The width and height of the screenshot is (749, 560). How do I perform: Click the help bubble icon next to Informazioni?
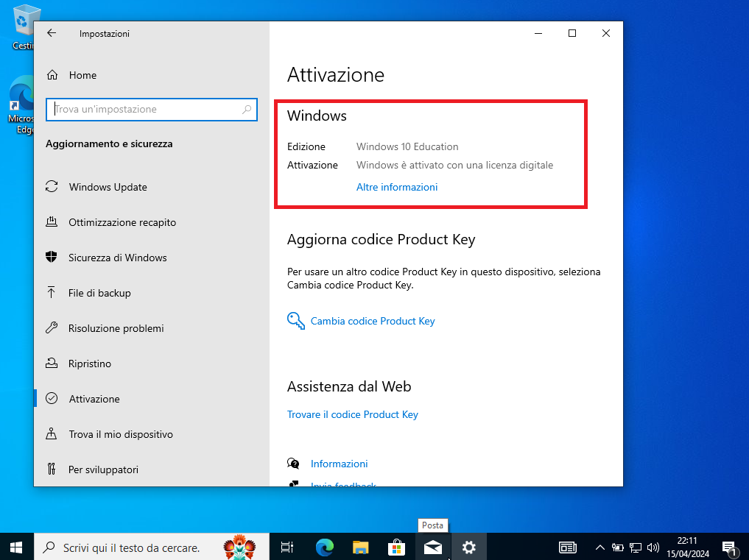pyautogui.click(x=293, y=463)
